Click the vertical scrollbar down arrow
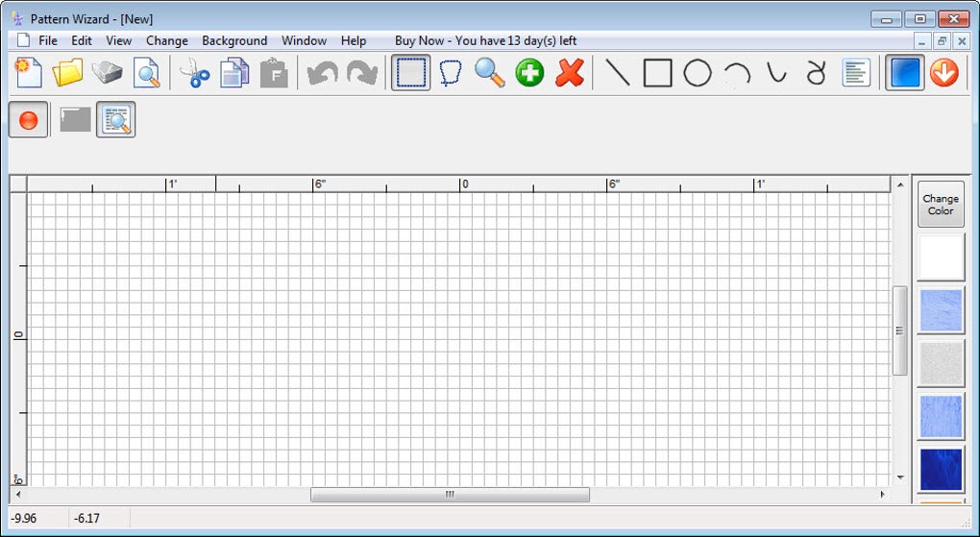The image size is (980, 537). (900, 477)
